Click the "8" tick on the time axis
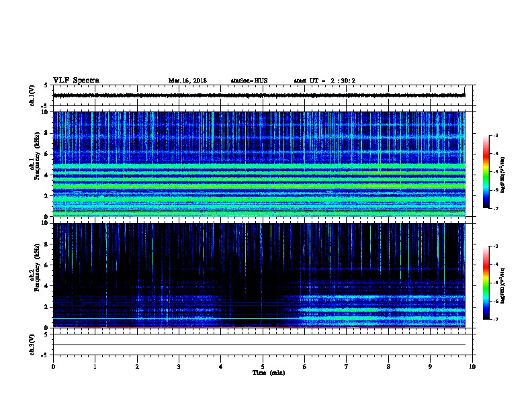 point(388,366)
